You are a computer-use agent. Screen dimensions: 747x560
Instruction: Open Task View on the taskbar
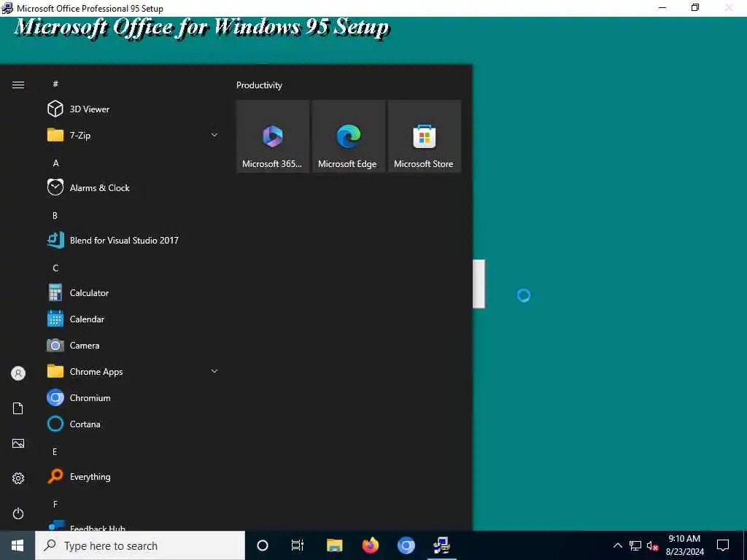tap(298, 545)
